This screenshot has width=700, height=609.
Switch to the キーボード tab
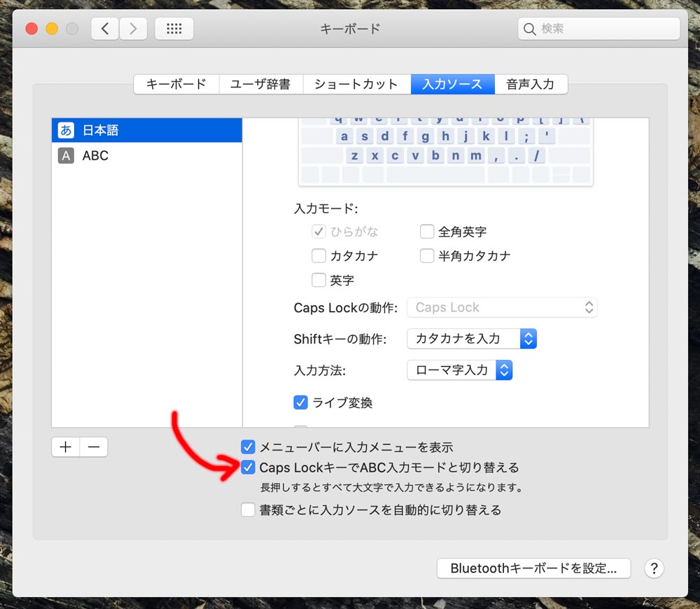pyautogui.click(x=176, y=85)
